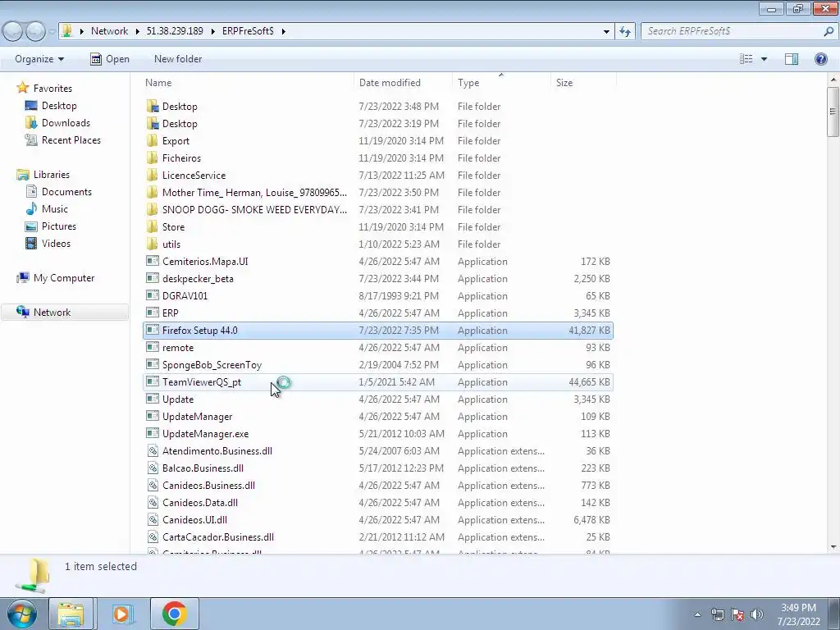Click the ERPFreSoft$ breadcrumb segment
This screenshot has height=630, width=840.
click(x=248, y=31)
